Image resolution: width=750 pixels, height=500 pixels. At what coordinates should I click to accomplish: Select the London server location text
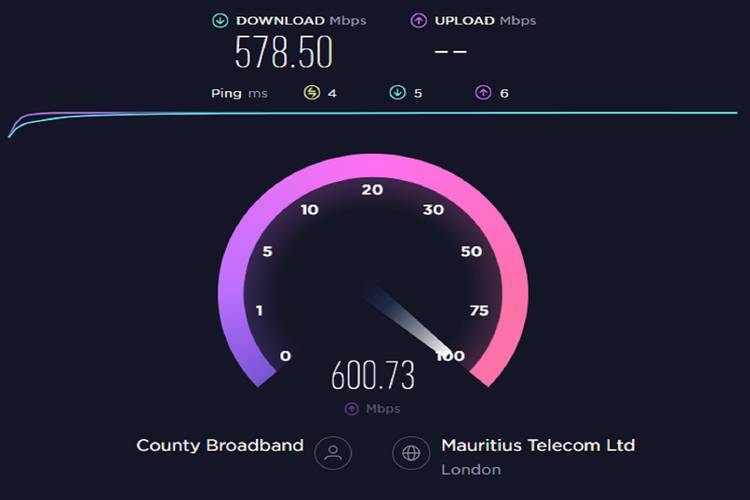(471, 470)
